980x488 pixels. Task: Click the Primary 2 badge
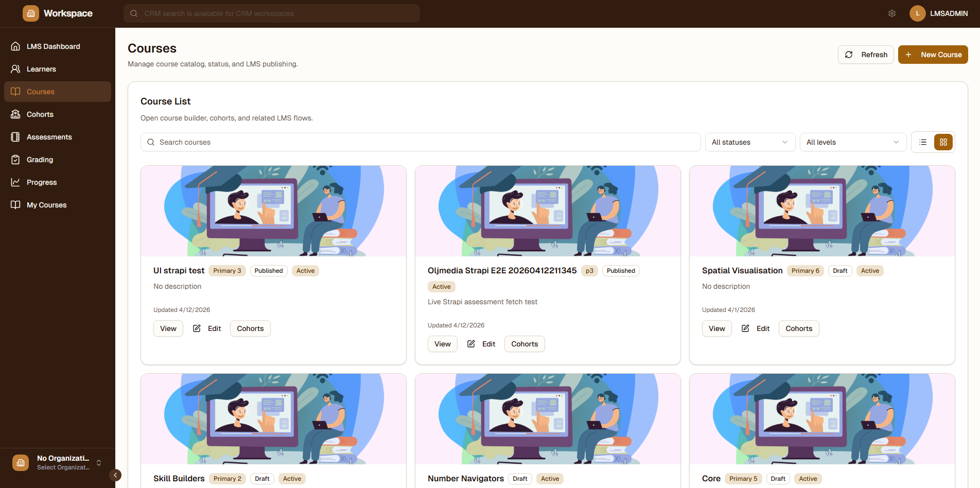click(x=227, y=479)
